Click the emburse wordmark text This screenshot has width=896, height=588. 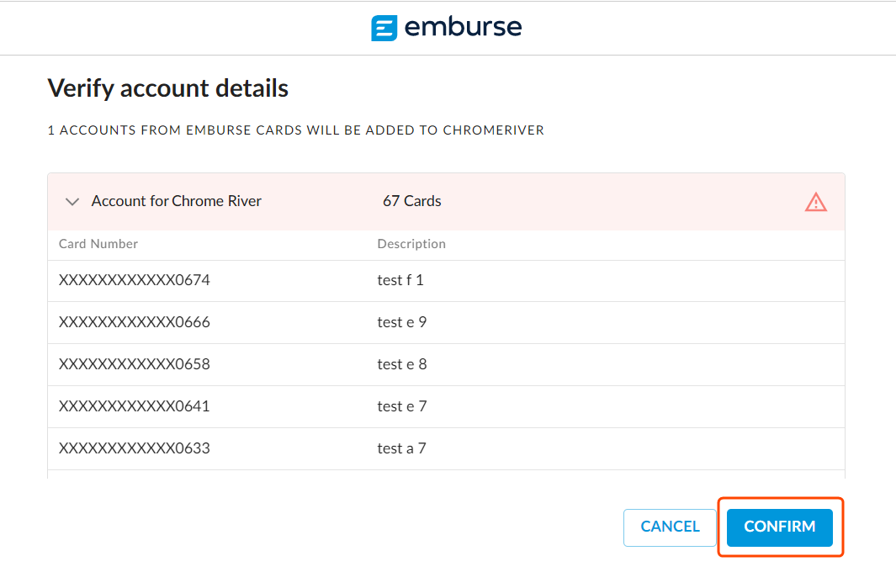click(463, 28)
